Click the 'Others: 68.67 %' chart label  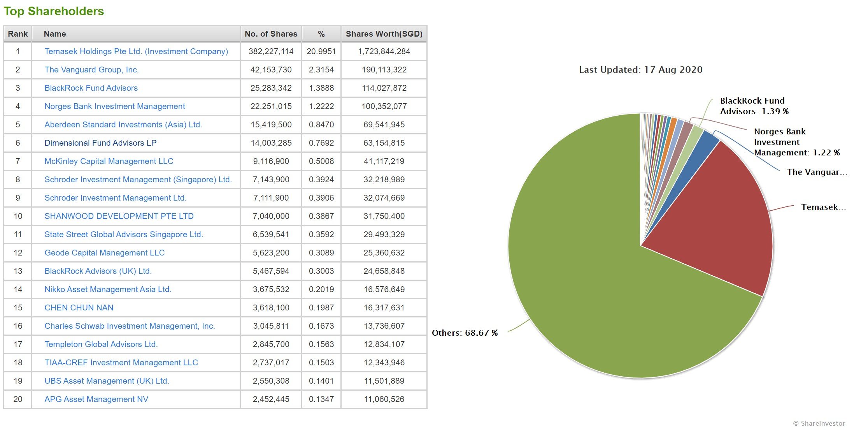[x=465, y=333]
